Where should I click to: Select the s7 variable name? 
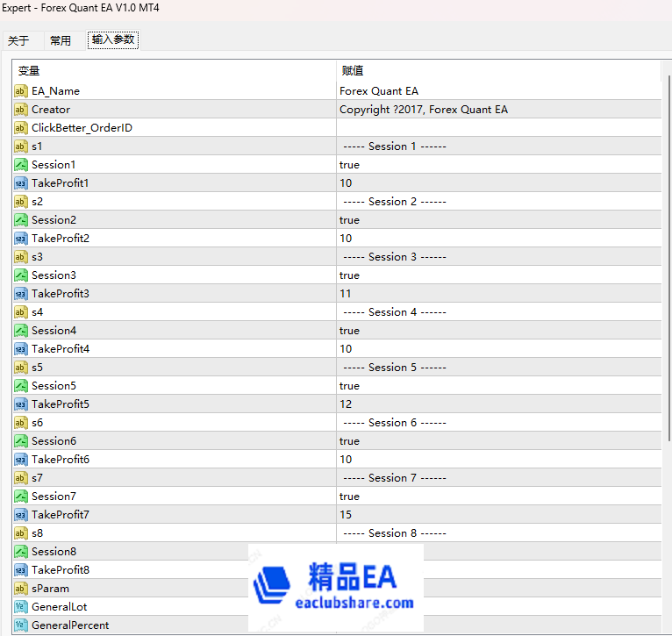click(x=38, y=478)
